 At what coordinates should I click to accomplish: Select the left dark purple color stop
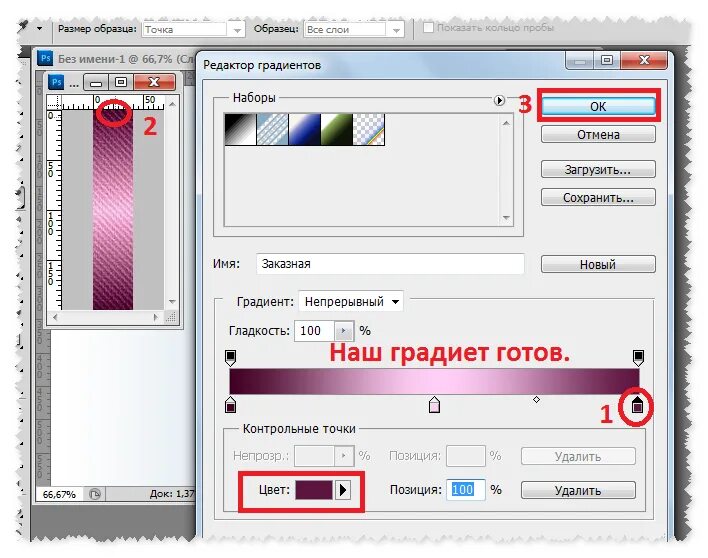pyautogui.click(x=230, y=405)
